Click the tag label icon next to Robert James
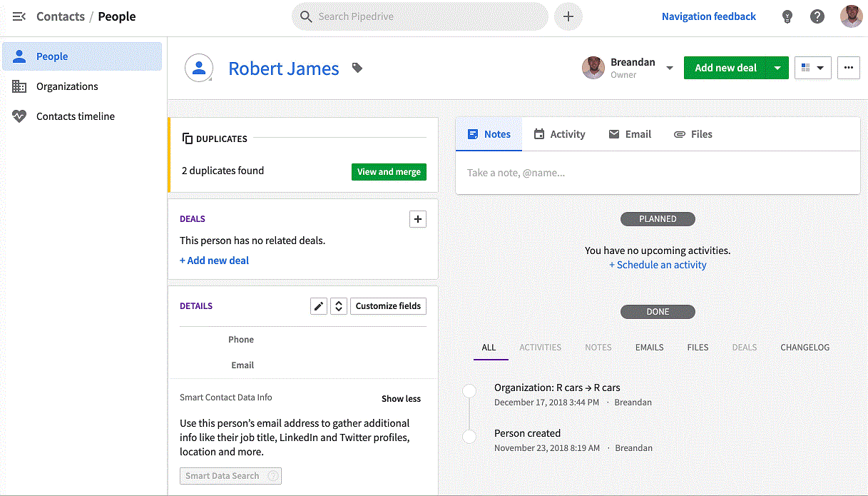868x496 pixels. (357, 69)
